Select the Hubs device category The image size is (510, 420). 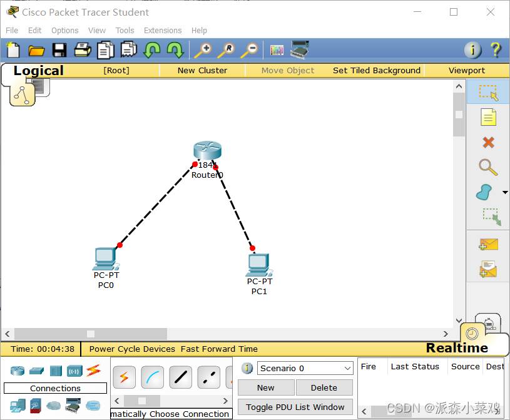pyautogui.click(x=56, y=371)
